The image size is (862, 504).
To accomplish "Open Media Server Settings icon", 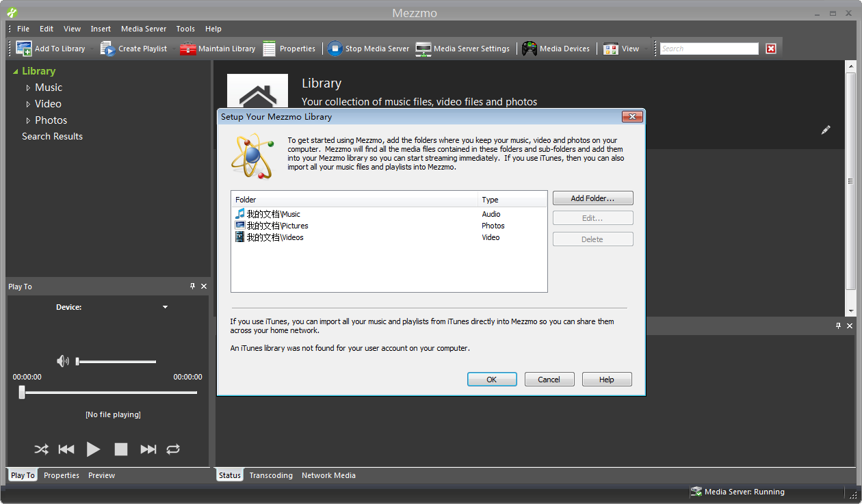I will 423,49.
